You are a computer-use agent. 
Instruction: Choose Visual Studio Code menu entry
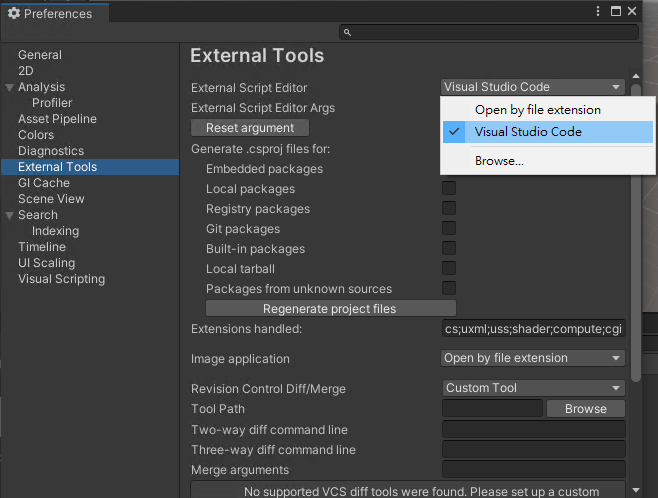click(x=548, y=132)
